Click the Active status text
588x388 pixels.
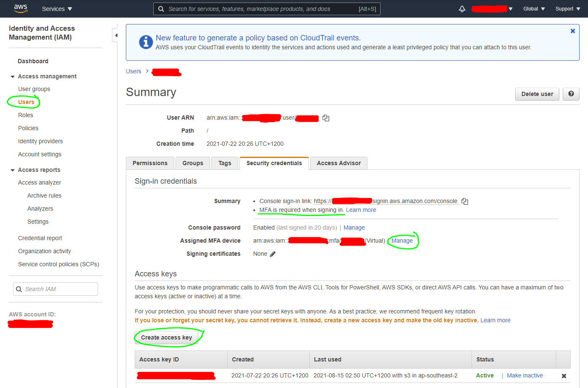click(485, 375)
